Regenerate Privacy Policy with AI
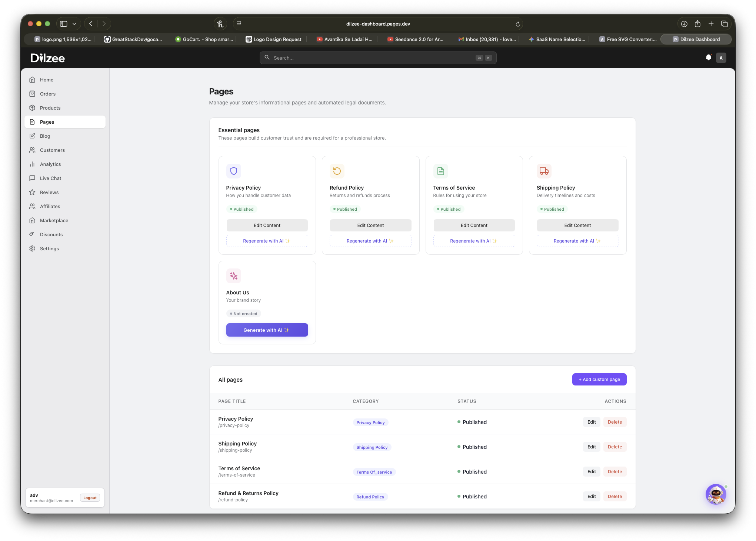This screenshot has height=541, width=756. [267, 241]
